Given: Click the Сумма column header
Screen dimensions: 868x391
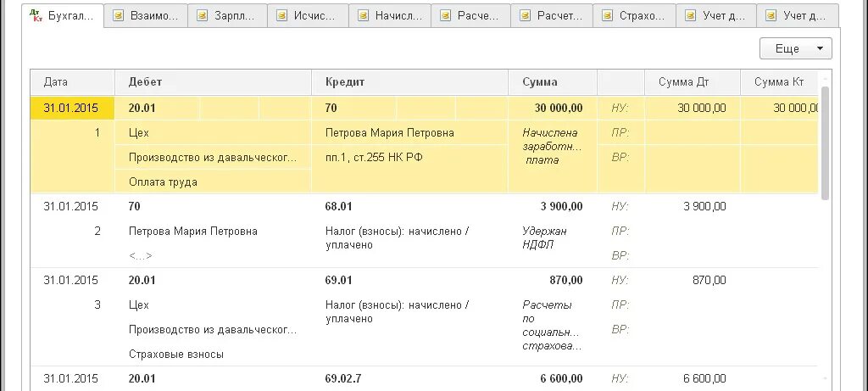Looking at the screenshot, I should [x=553, y=82].
